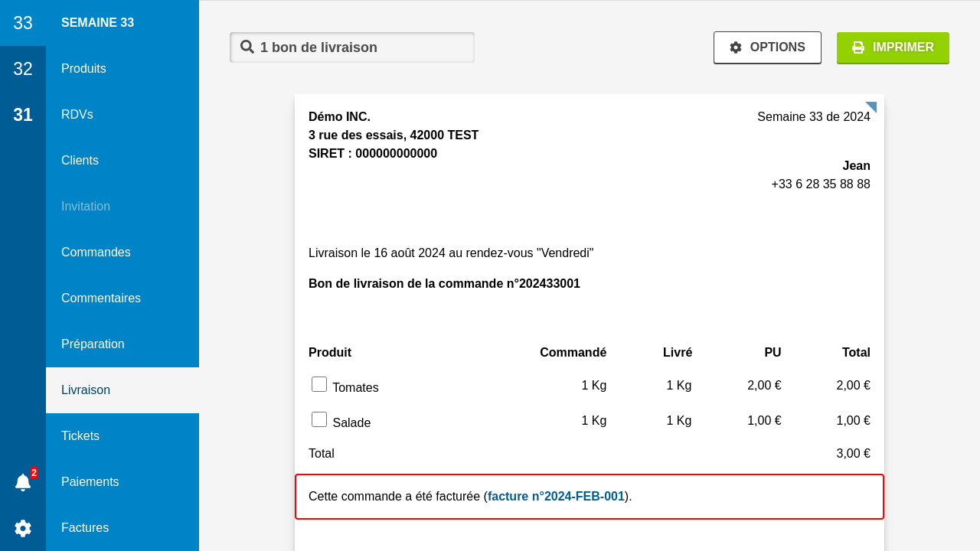Open Paiements in the sidebar
The width and height of the screenshot is (980, 551).
coord(90,482)
